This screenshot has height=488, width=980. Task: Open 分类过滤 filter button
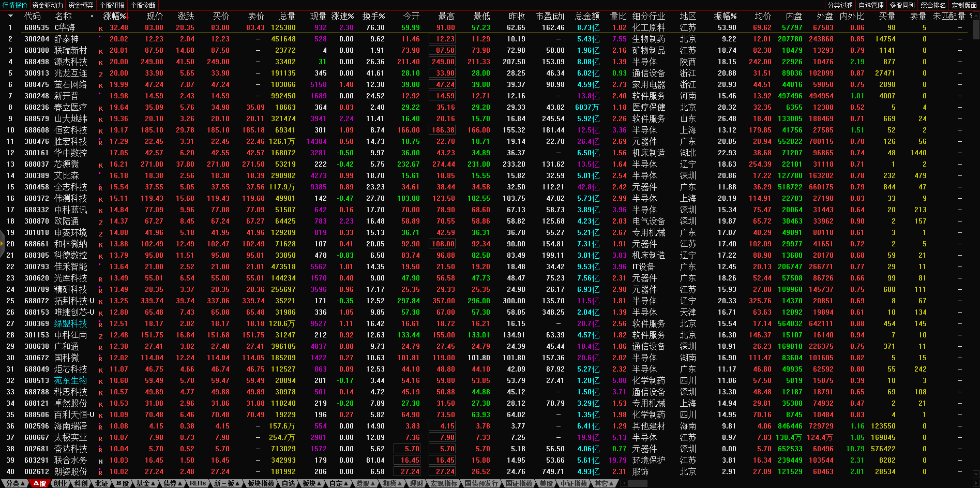[840, 5]
